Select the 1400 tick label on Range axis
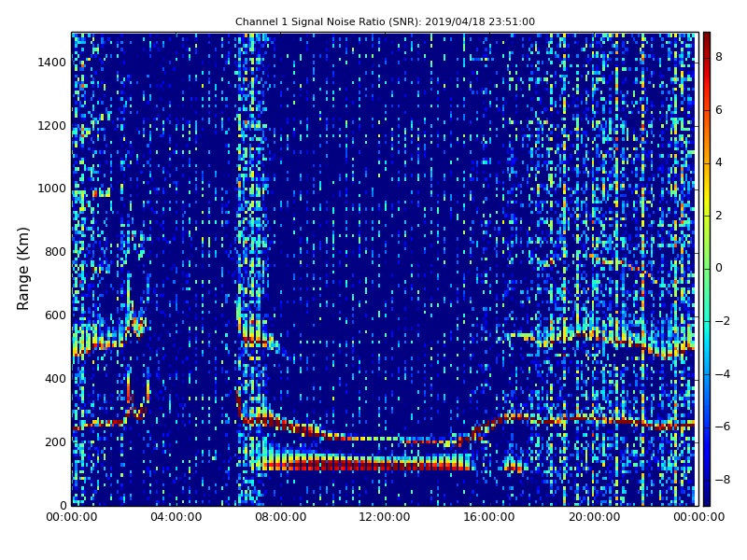 (52, 63)
